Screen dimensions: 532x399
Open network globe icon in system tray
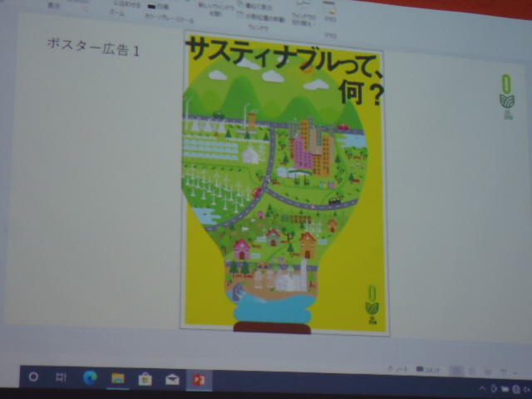(515, 389)
